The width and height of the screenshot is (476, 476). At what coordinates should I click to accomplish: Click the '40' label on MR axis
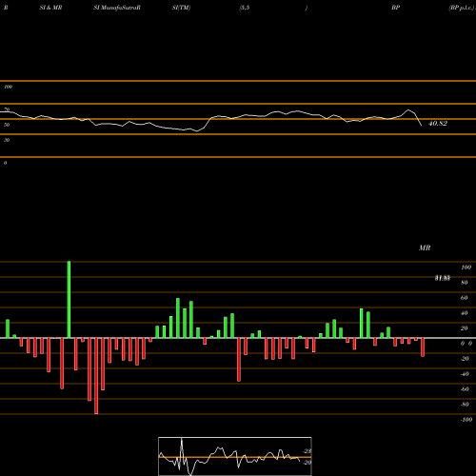pyautogui.click(x=464, y=312)
